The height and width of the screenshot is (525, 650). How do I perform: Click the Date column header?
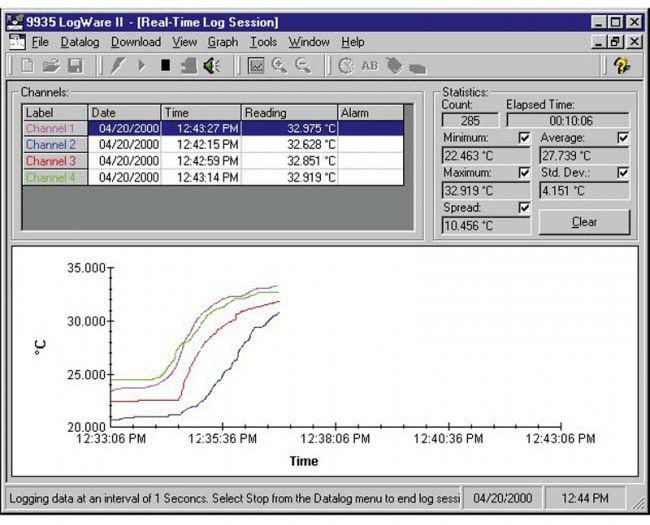(x=124, y=112)
